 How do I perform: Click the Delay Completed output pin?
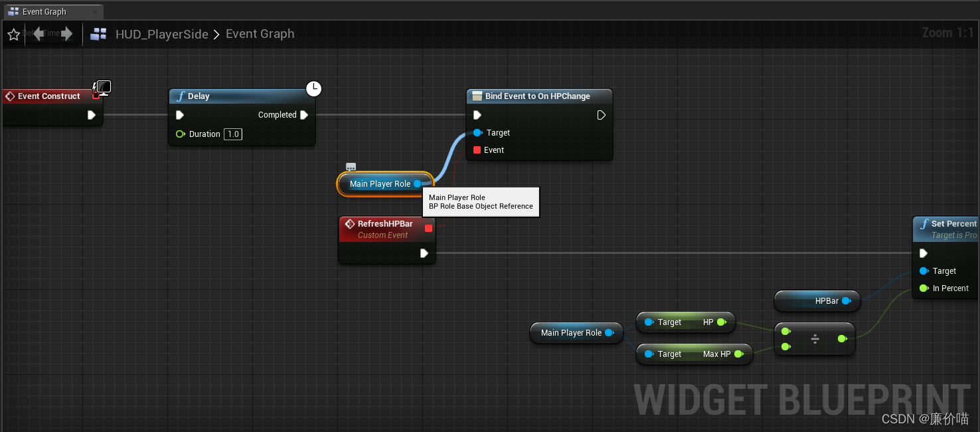(x=304, y=115)
